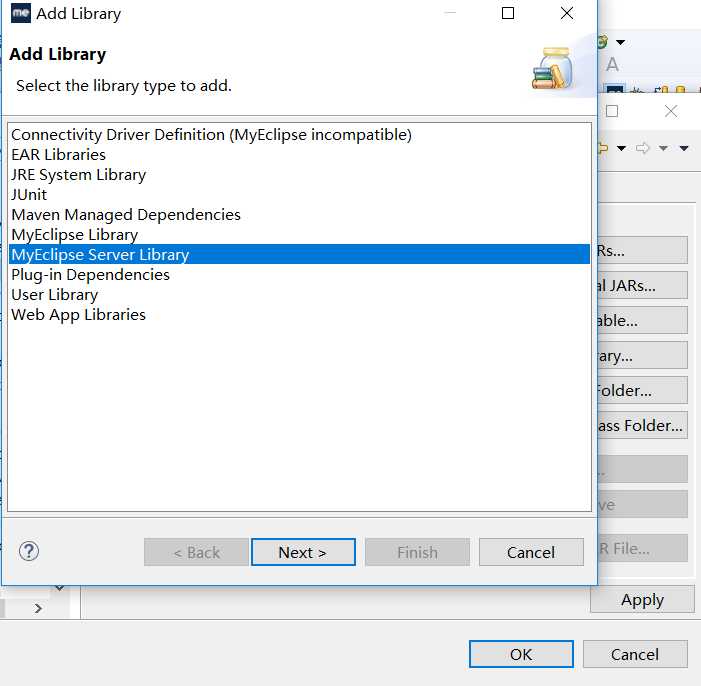Image resolution: width=701 pixels, height=686 pixels.
Task: Click the MyEclipse 'me' title icon
Action: tap(21, 13)
